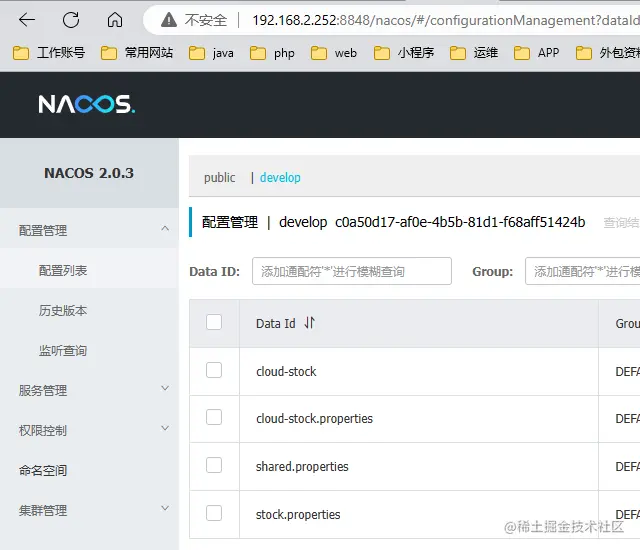Open the 外包资料 bookmark folder

pyautogui.click(x=608, y=53)
